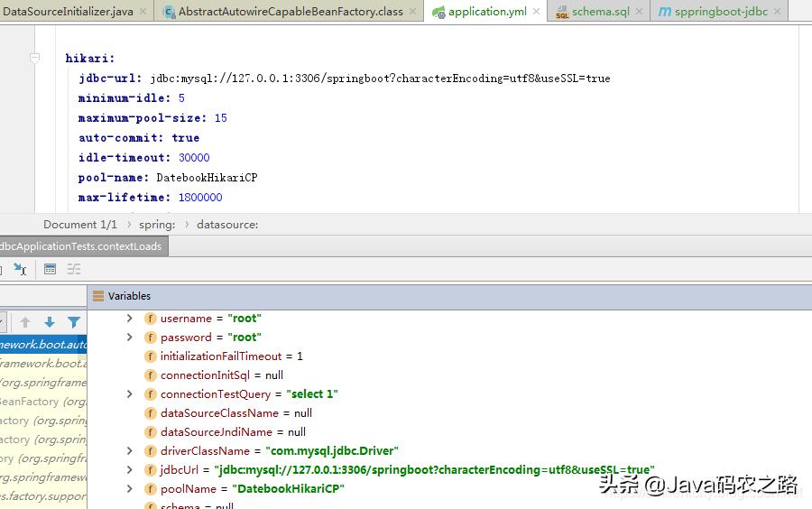Click the field icon beside driverClassName

[150, 451]
